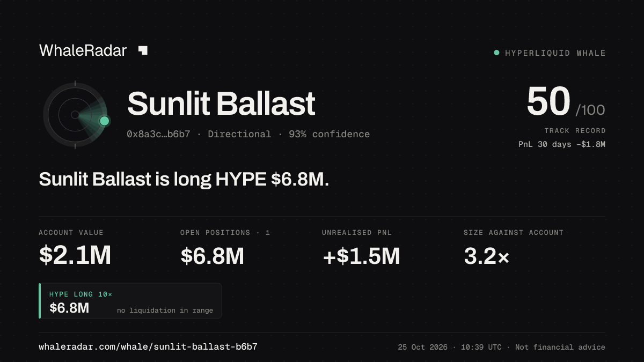The image size is (644, 362).
Task: Click the ACCOUNT VALUE label
Action: pos(71,233)
